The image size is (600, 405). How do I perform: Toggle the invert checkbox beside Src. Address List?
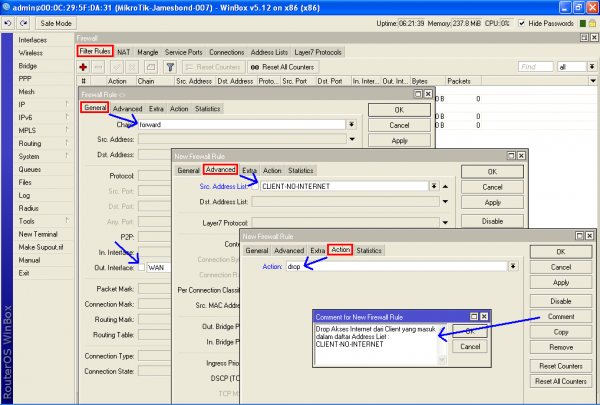pos(255,186)
